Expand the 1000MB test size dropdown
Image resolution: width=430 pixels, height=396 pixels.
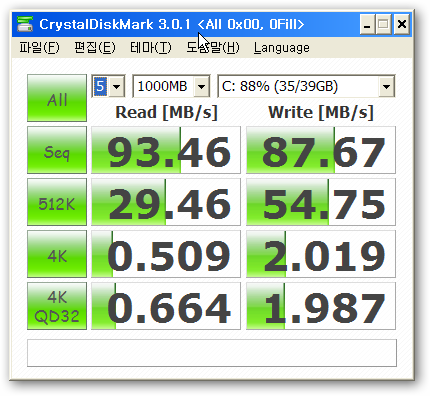click(x=201, y=86)
